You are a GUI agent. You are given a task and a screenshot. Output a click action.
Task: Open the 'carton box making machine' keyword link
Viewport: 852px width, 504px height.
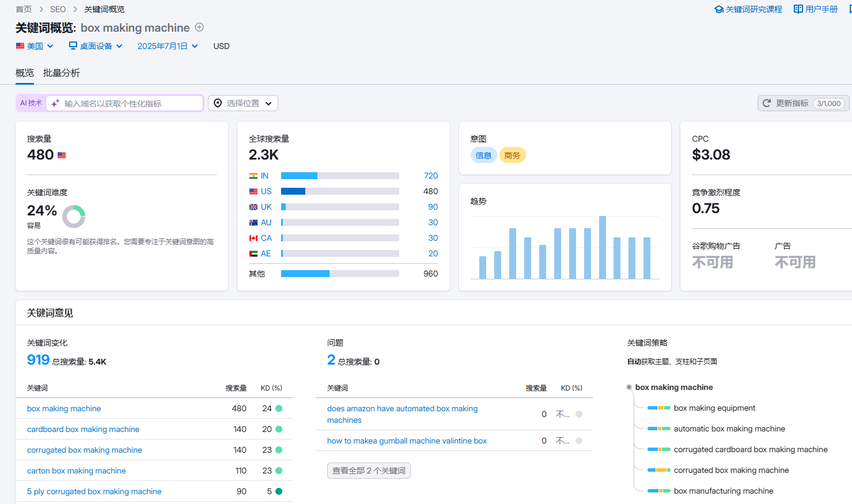click(x=76, y=471)
